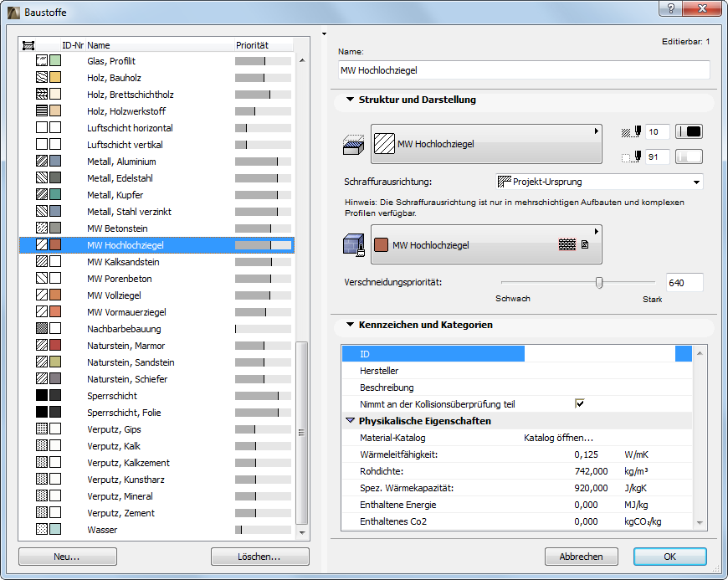
Task: Click the Verschneidungspriorität slider handle
Action: coord(599,282)
